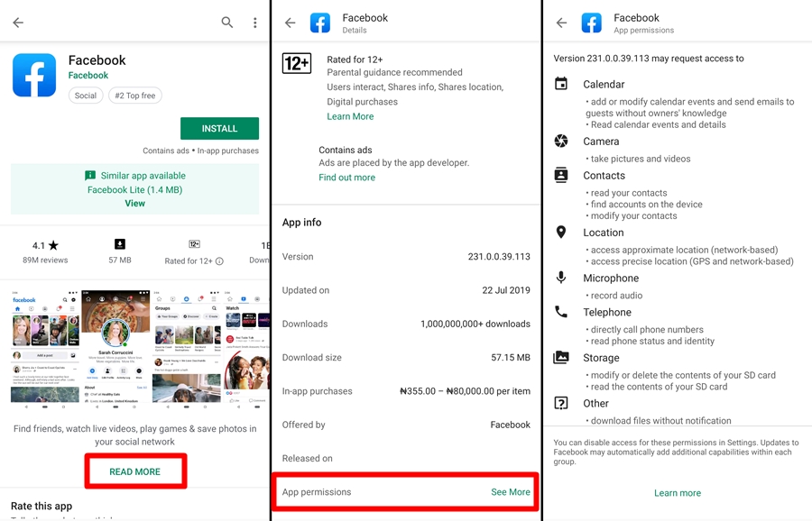Select the 57.15 MB download size value
812x521 pixels.
(511, 358)
